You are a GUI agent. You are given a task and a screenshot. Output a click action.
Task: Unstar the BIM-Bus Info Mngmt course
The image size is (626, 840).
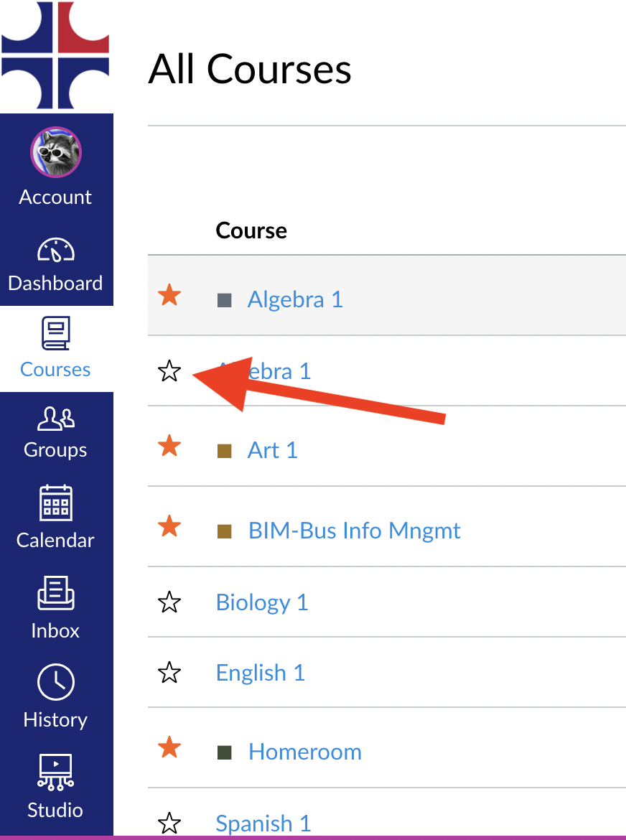click(x=169, y=527)
